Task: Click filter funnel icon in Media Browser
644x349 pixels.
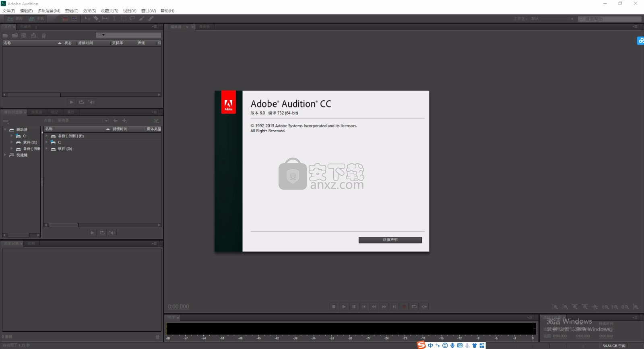Action: pos(156,121)
